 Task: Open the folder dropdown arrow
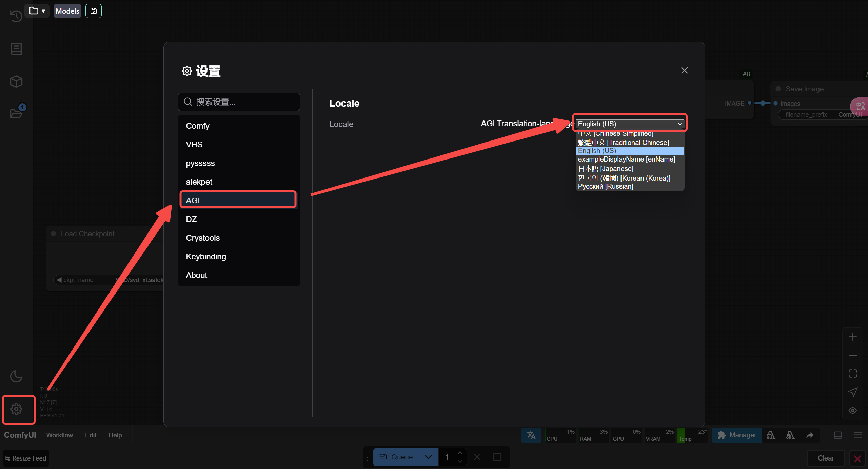click(43, 11)
